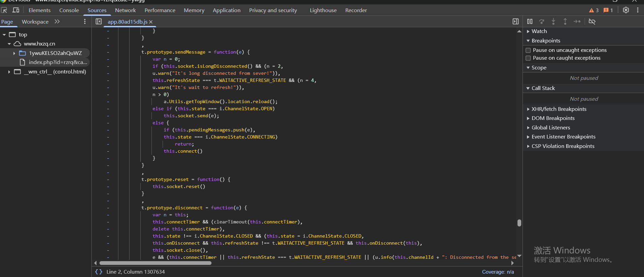Deactivate breakpoints icon

(592, 22)
